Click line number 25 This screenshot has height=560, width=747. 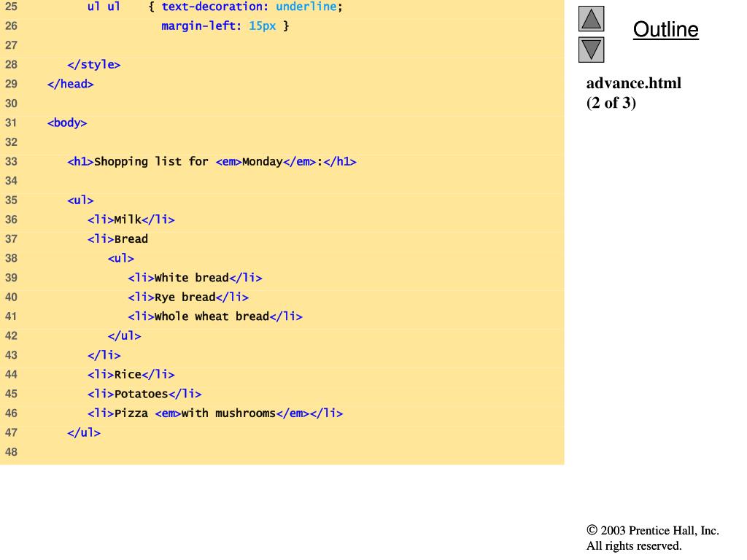click(x=11, y=7)
